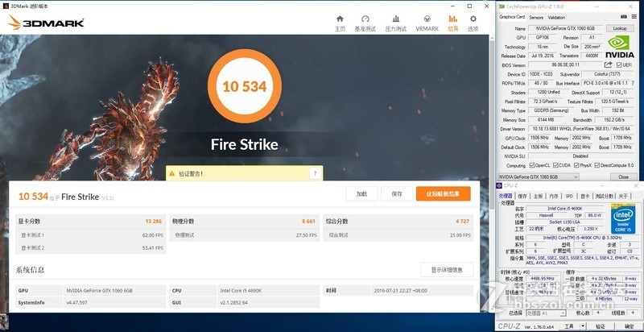The image size is (644, 332).
Task: Select 缓存 tab in CPU-Z
Action: (x=522, y=196)
